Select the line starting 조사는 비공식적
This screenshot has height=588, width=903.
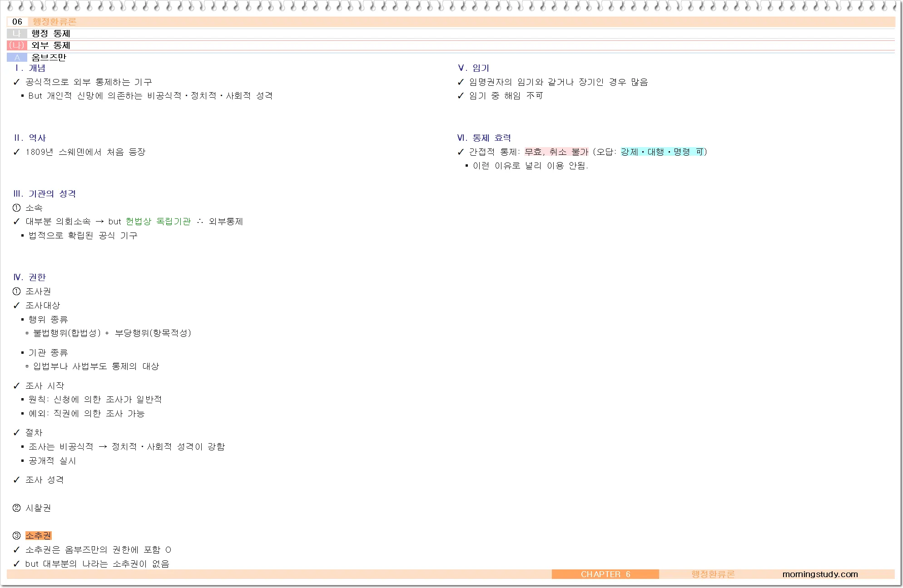pos(127,447)
